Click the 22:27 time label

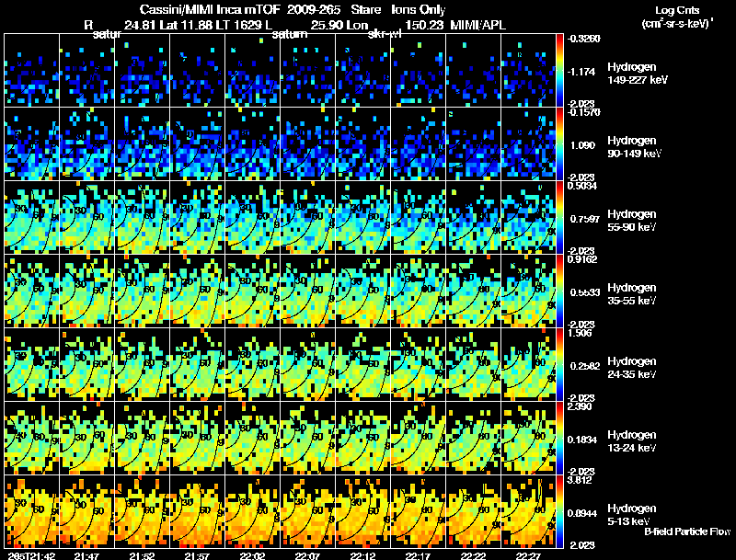528,556
